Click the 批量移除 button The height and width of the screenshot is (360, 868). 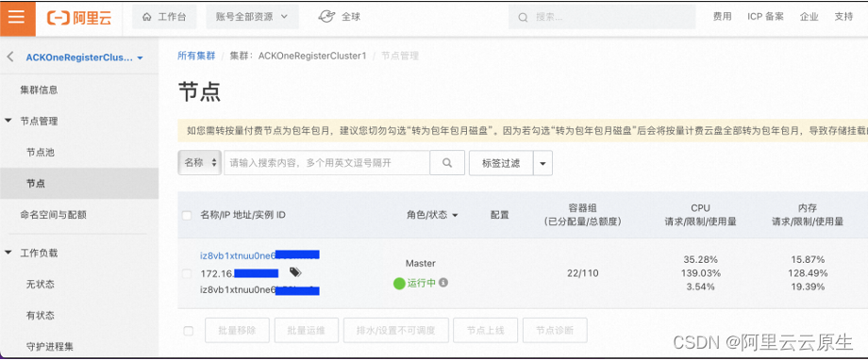237,331
